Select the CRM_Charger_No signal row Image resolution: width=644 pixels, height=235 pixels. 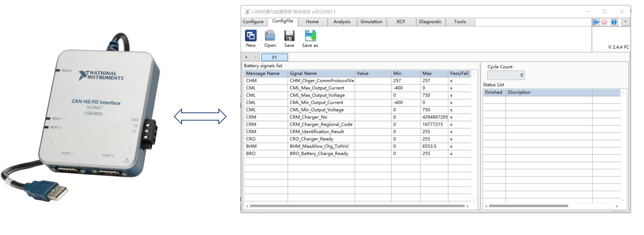coord(308,117)
